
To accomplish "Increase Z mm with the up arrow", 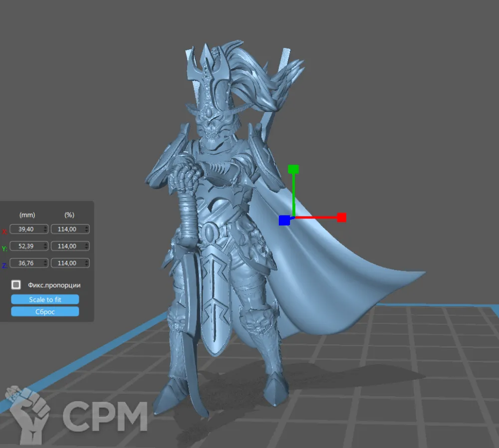I will [46, 261].
